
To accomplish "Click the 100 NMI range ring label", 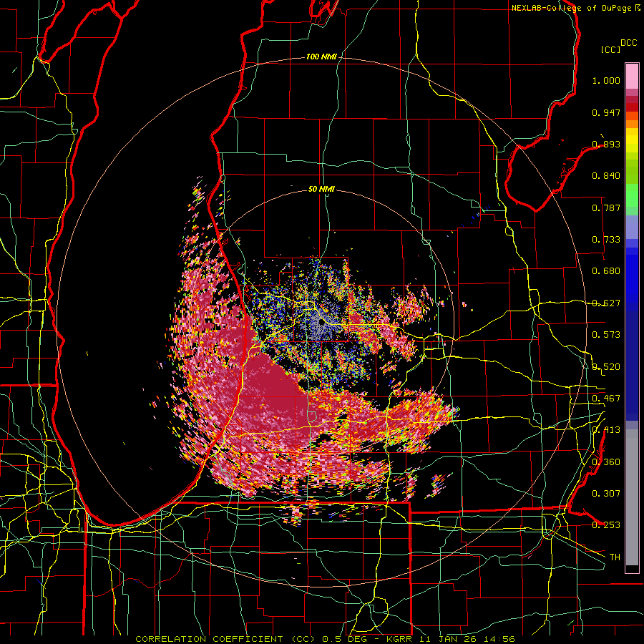I will click(x=321, y=57).
